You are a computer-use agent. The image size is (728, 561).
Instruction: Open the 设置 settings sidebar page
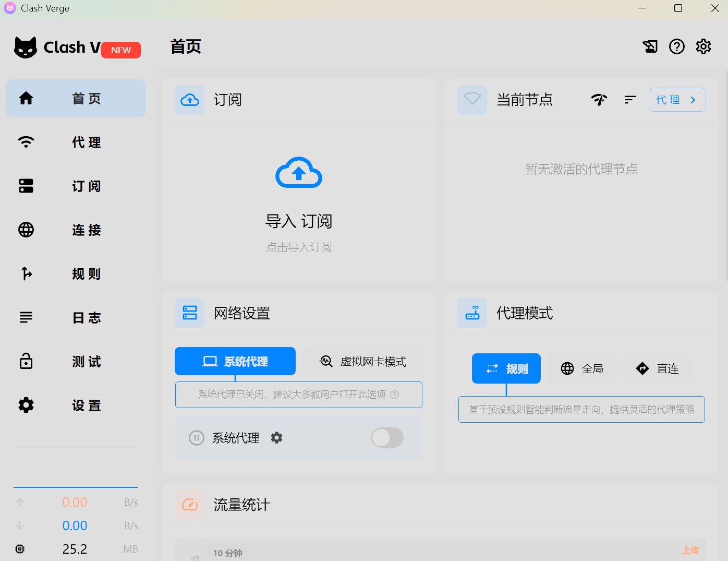76,405
